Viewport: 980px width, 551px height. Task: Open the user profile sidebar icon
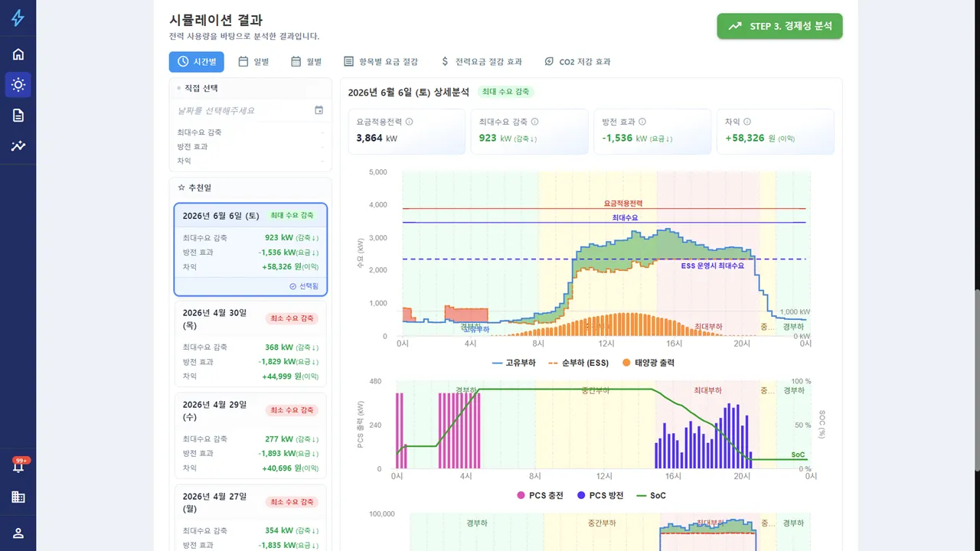tap(18, 533)
